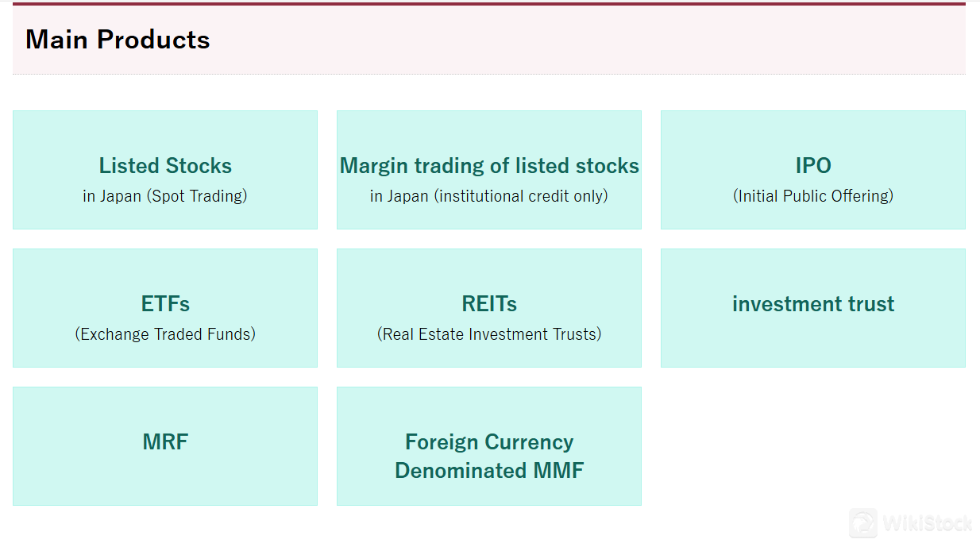Go to the REITs product heading

[489, 304]
